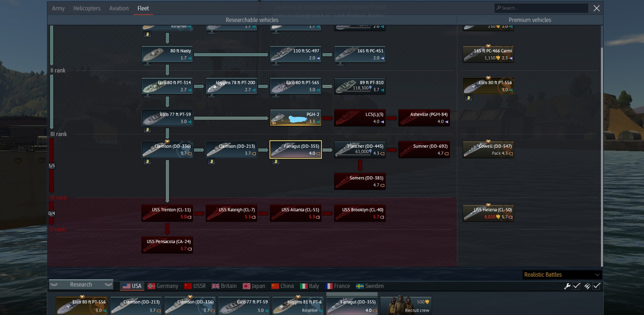Select Elco 80 ft PT-314 card
This screenshot has height=315, width=644.
pyautogui.click(x=167, y=86)
